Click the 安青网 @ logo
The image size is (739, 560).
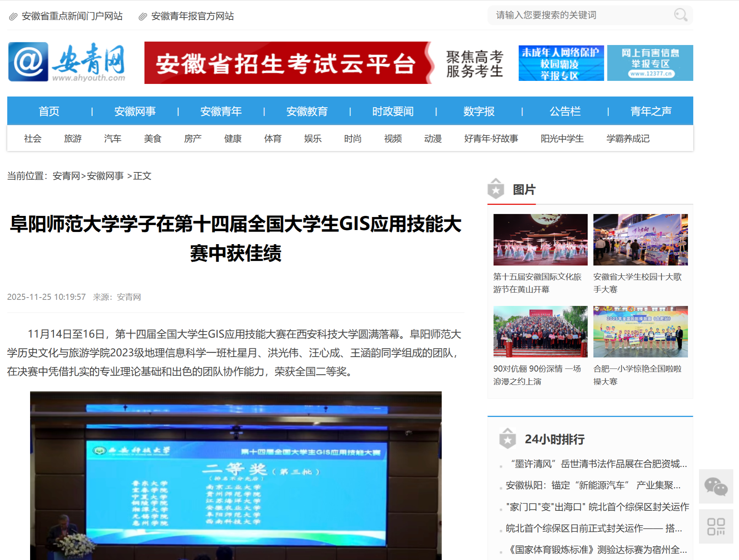pyautogui.click(x=67, y=62)
